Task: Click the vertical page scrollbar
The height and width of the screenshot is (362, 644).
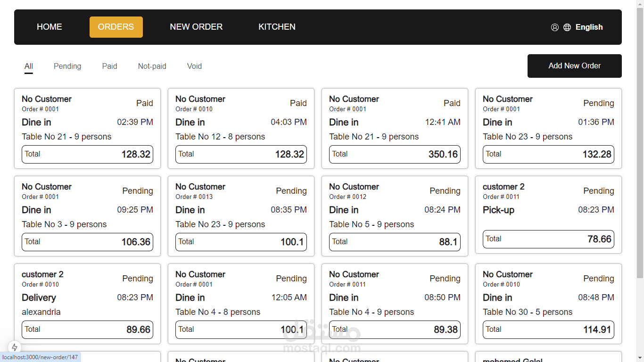Action: (640, 141)
